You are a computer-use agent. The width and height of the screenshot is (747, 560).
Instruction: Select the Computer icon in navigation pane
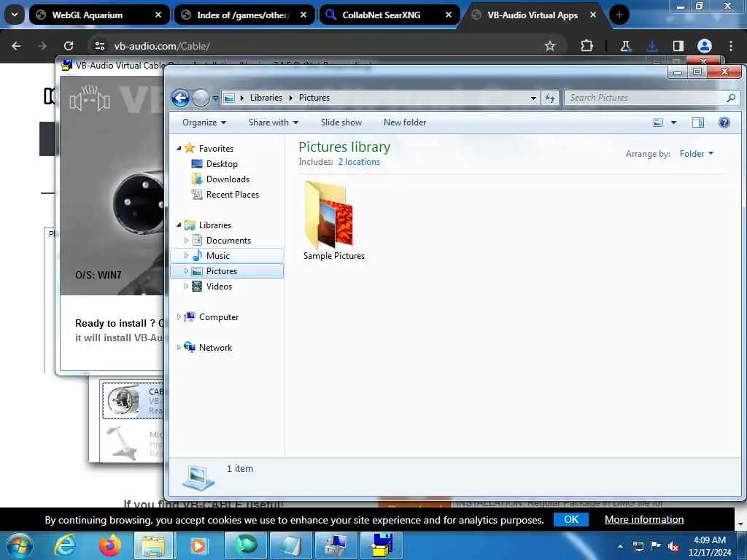(190, 316)
